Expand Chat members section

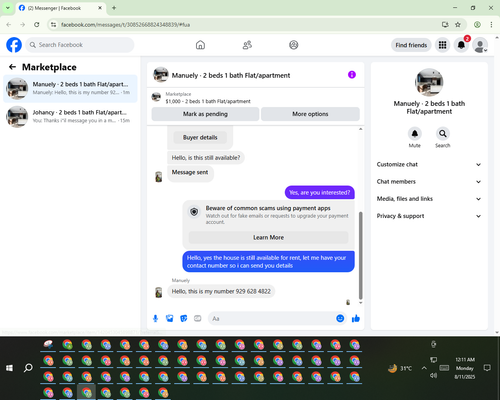[x=429, y=182]
